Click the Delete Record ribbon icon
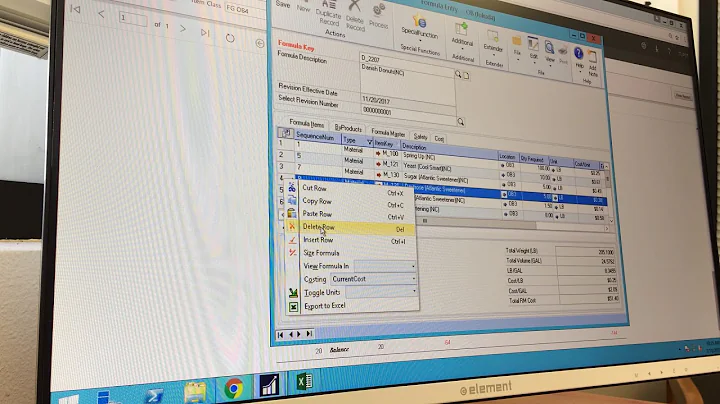720x404 pixels. 354,6
